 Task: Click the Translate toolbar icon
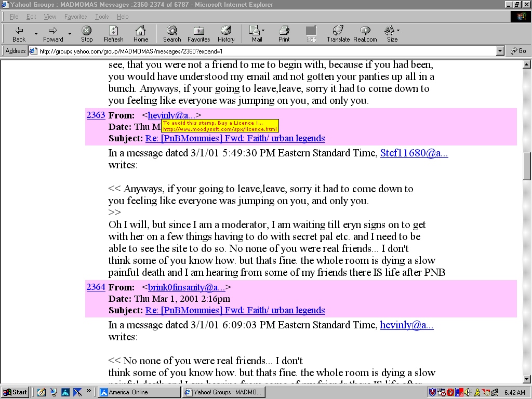(x=338, y=34)
